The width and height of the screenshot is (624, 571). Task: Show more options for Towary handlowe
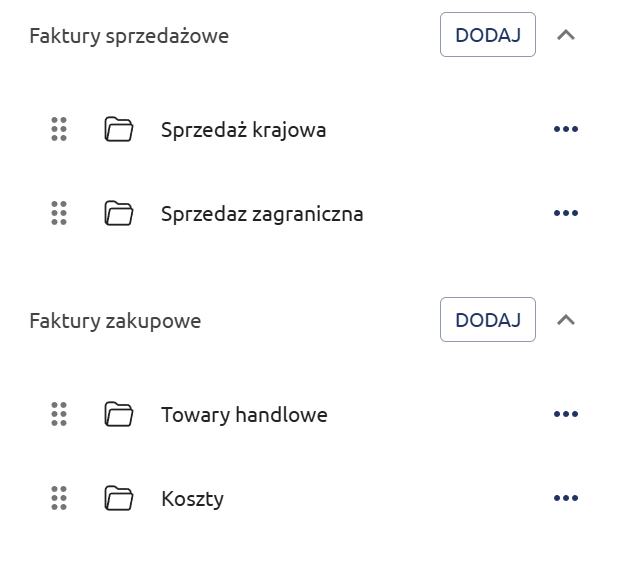[x=566, y=414]
